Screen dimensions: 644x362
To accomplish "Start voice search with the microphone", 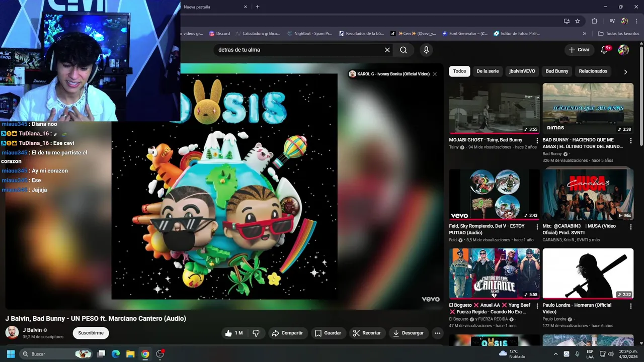I will coord(426,50).
